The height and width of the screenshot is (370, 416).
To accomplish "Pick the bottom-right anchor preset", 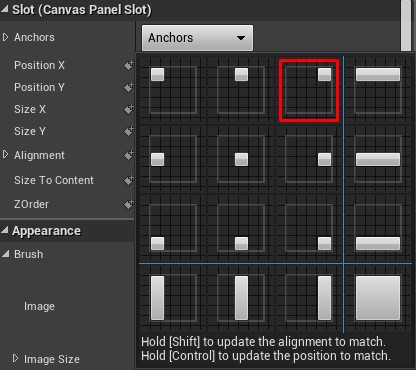I will coord(309,228).
